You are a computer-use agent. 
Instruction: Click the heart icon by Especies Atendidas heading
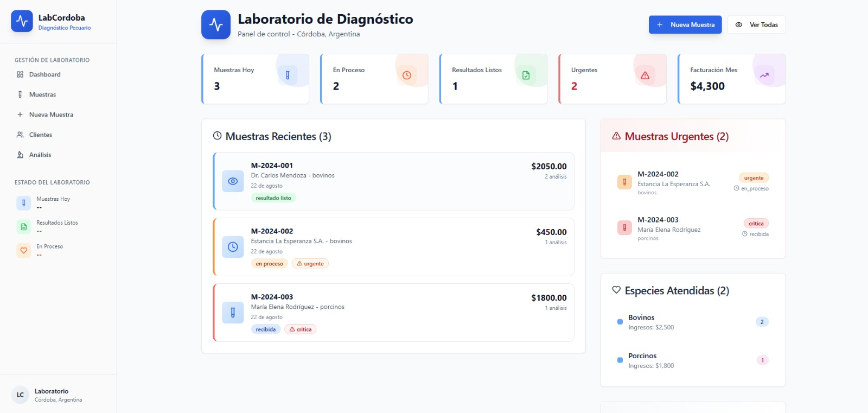[x=616, y=290]
